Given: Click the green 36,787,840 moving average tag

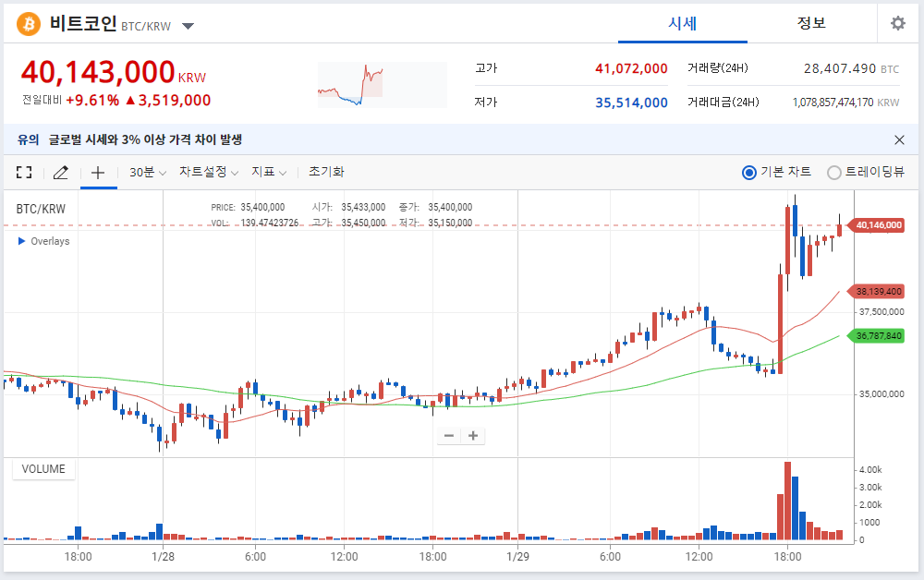Looking at the screenshot, I should click(x=876, y=335).
